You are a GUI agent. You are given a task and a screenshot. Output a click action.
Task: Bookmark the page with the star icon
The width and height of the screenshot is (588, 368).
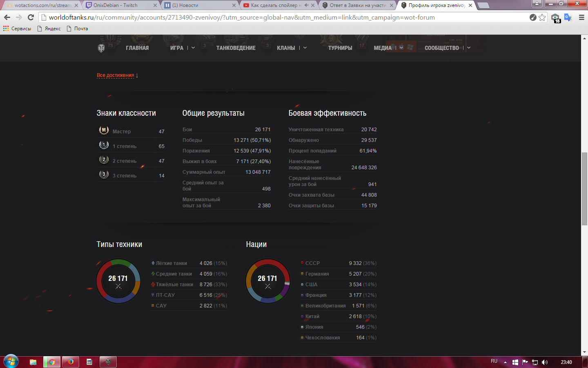[542, 17]
